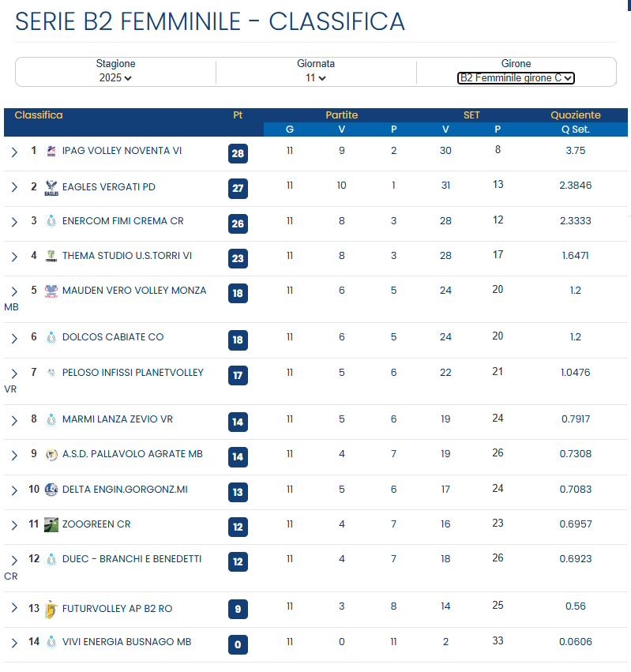Click the IPAG Volley Noventa team logo
The height and width of the screenshot is (672, 631).
[x=51, y=151]
